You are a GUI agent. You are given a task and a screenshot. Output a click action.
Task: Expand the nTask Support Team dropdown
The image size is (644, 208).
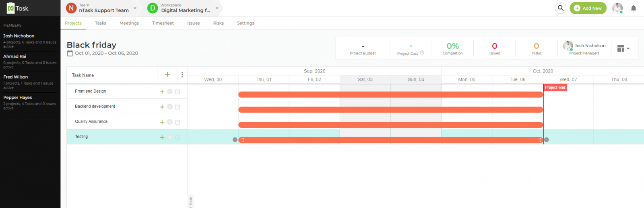coord(135,8)
